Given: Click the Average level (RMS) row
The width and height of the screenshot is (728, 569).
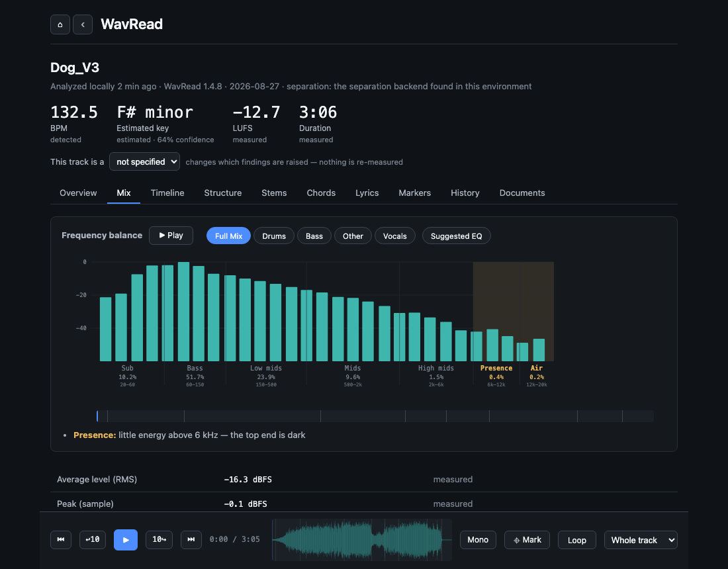Looking at the screenshot, I should [364, 480].
